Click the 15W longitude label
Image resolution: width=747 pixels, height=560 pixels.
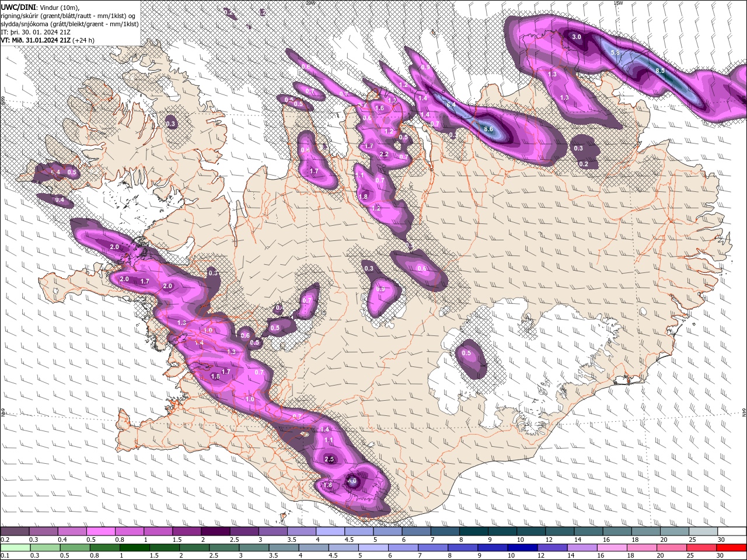click(x=618, y=2)
